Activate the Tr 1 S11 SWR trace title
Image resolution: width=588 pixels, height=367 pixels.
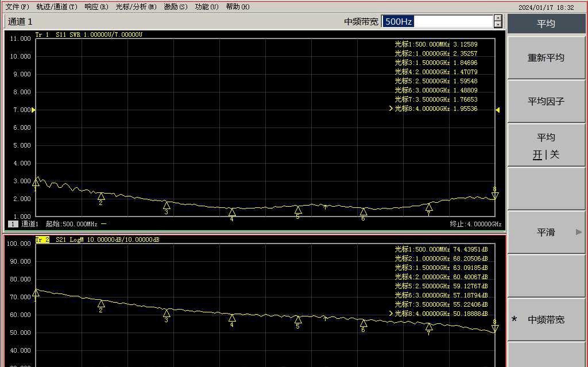point(89,34)
